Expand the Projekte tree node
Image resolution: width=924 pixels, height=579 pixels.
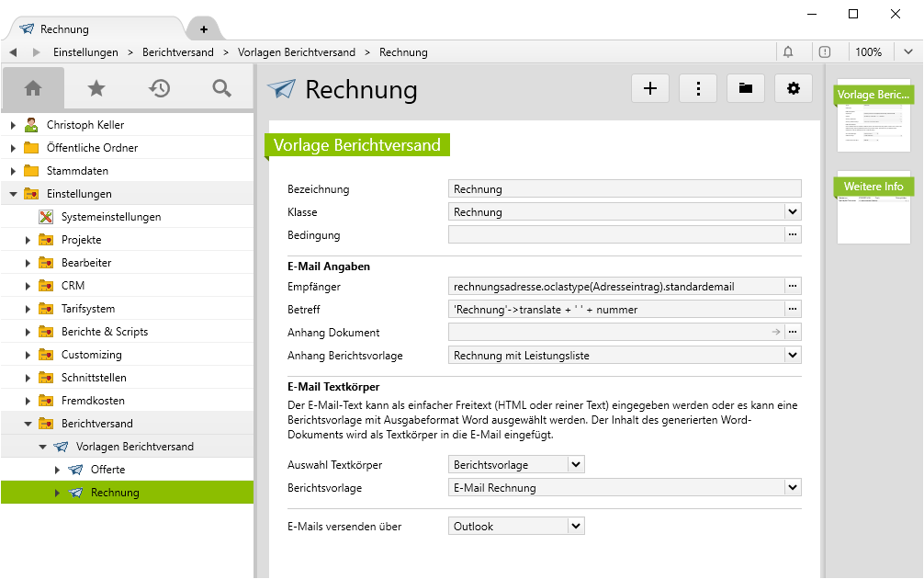28,240
